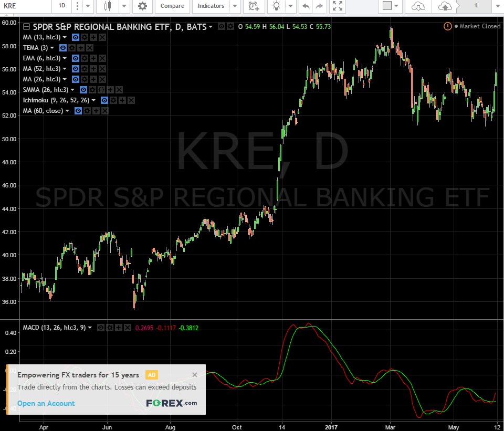
Task: Toggle the MACD indicator visibility eye
Action: 101,328
